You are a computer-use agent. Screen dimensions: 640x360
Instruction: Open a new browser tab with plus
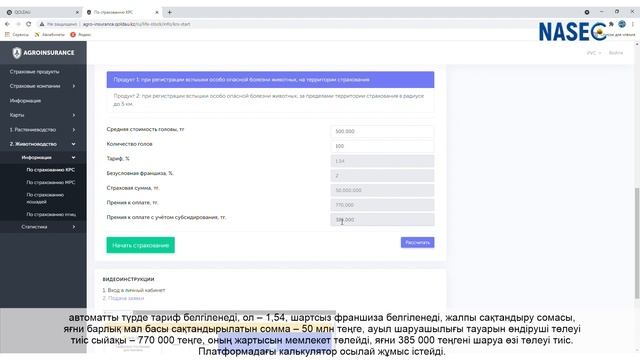169,12
